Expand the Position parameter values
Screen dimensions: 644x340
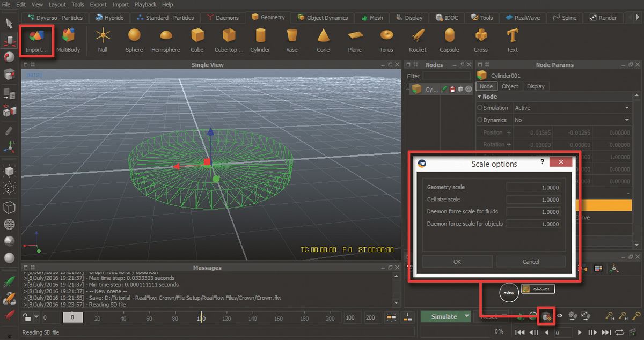tap(509, 132)
